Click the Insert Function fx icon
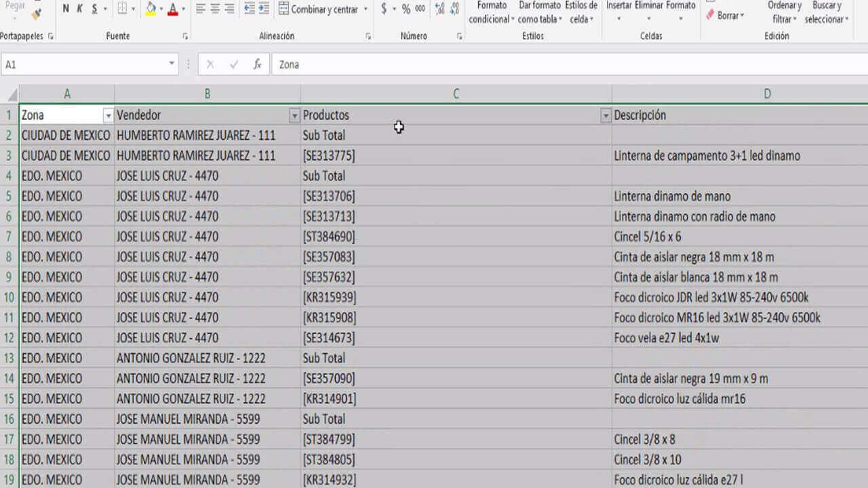Viewport: 868px width, 488px height. 257,64
